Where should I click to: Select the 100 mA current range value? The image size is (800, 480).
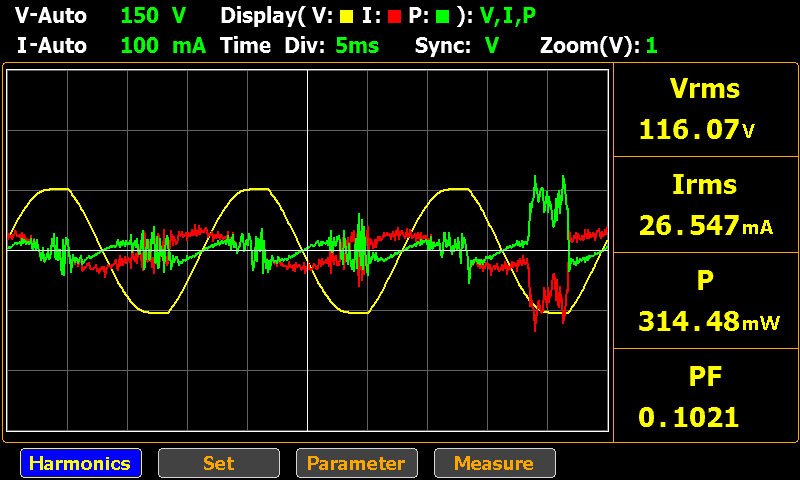point(163,46)
